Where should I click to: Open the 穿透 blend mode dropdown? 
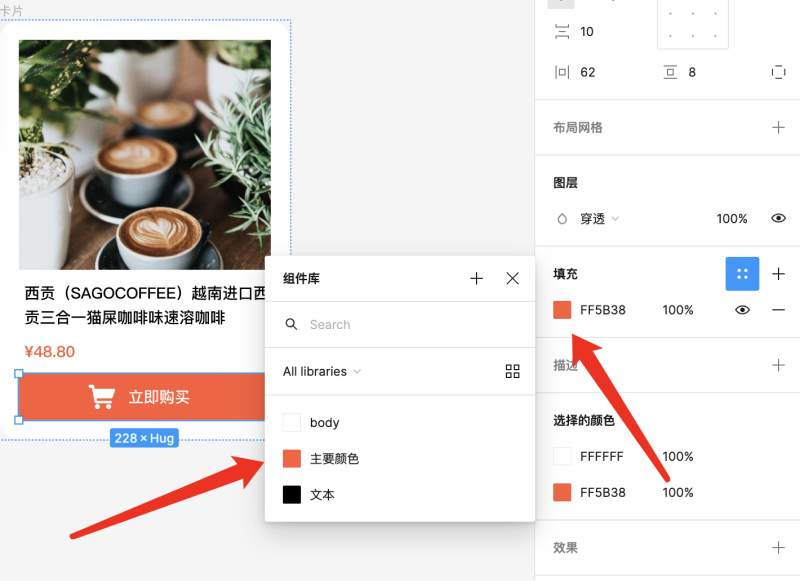point(593,218)
